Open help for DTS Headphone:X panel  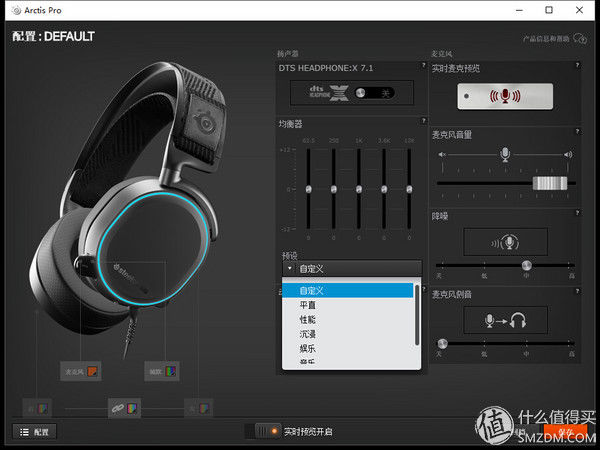click(424, 65)
